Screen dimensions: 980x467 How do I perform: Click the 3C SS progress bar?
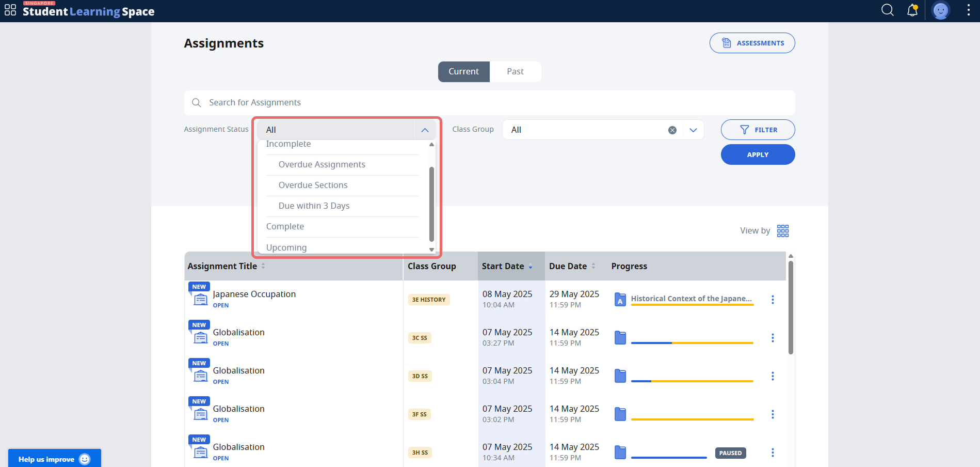coord(692,343)
